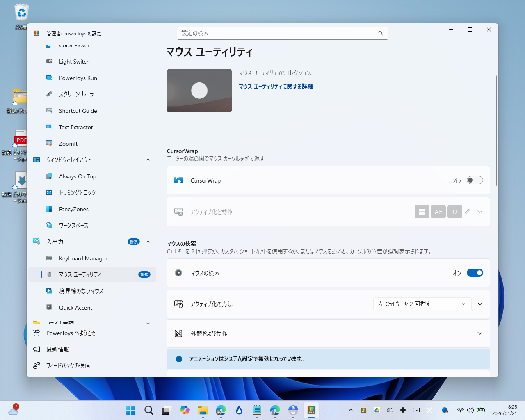This screenshot has width=525, height=420.
Task: Click the 設定の検索 search box
Action: pos(283,33)
